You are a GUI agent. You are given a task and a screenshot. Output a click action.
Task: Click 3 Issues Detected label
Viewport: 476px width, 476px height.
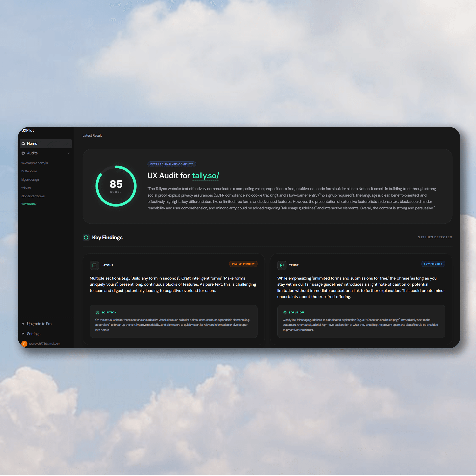click(x=435, y=237)
